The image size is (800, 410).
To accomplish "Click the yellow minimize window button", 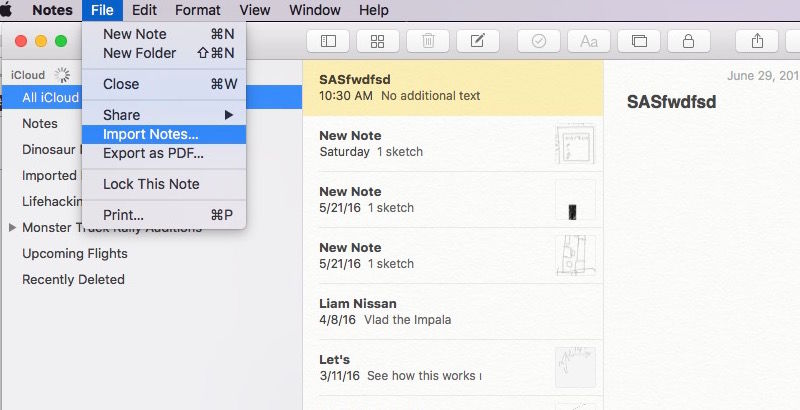I will (x=41, y=41).
